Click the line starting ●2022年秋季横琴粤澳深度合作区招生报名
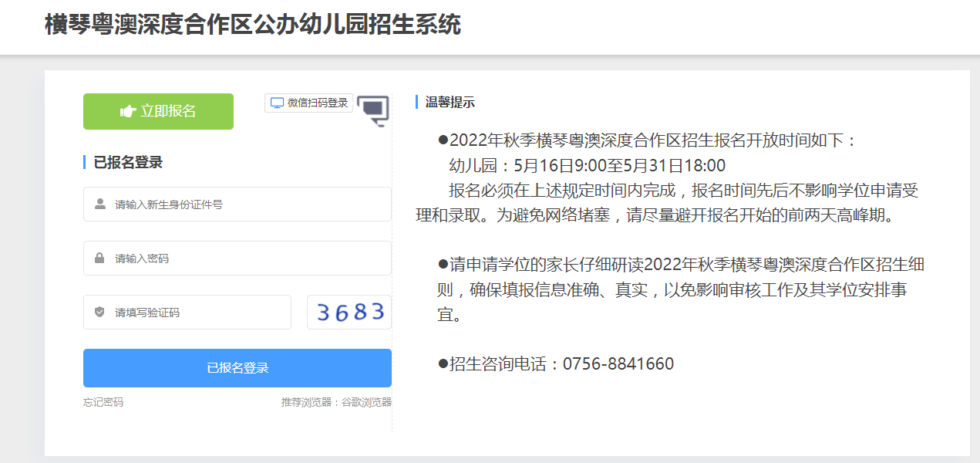 (x=648, y=141)
